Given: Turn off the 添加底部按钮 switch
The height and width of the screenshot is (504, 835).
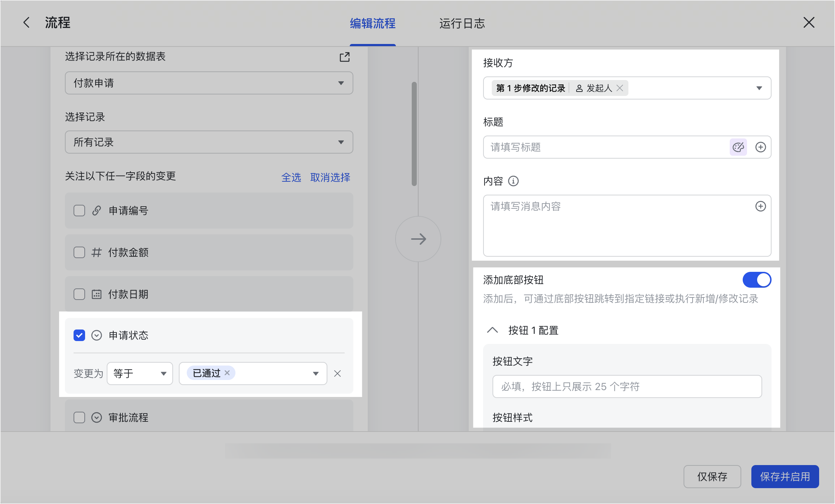Looking at the screenshot, I should tap(757, 280).
